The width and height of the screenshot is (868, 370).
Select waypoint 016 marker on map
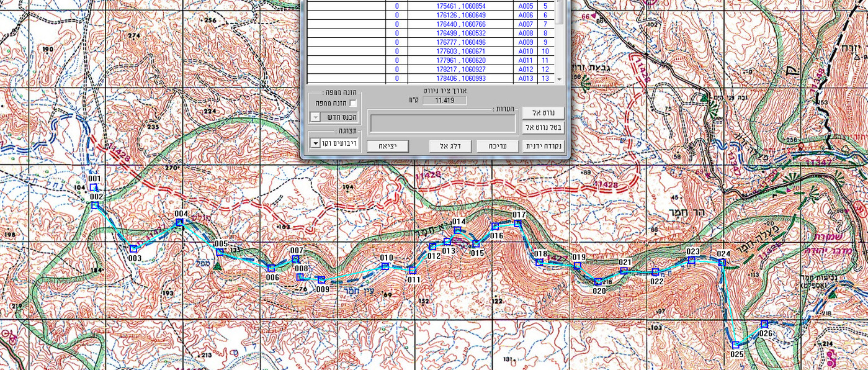click(x=495, y=227)
